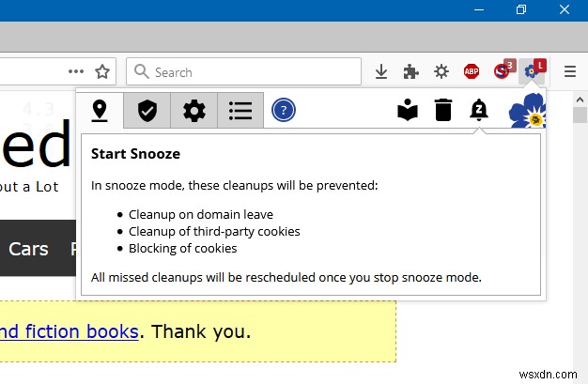Click inside the Search box

pyautogui.click(x=244, y=71)
